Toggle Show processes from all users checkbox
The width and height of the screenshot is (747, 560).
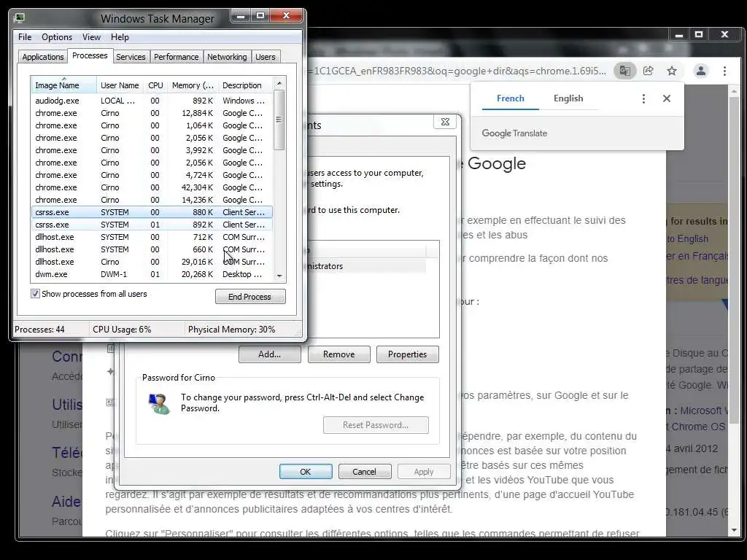pos(35,294)
